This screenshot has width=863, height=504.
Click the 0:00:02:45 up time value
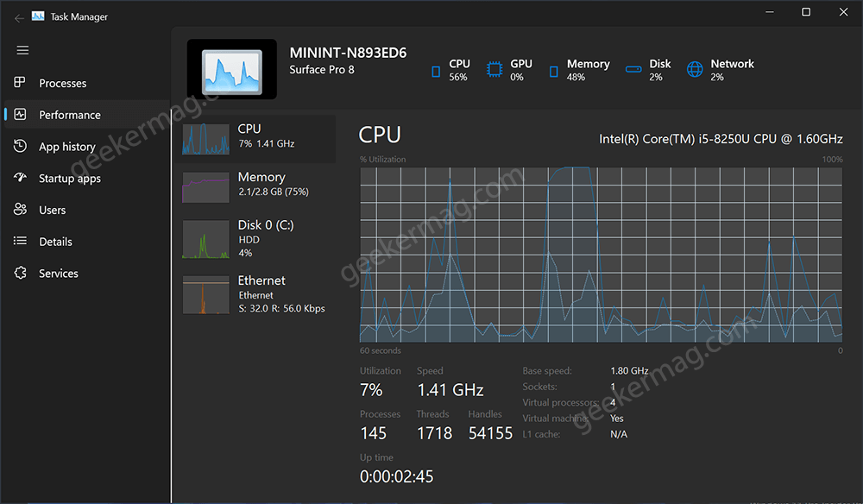tap(397, 476)
